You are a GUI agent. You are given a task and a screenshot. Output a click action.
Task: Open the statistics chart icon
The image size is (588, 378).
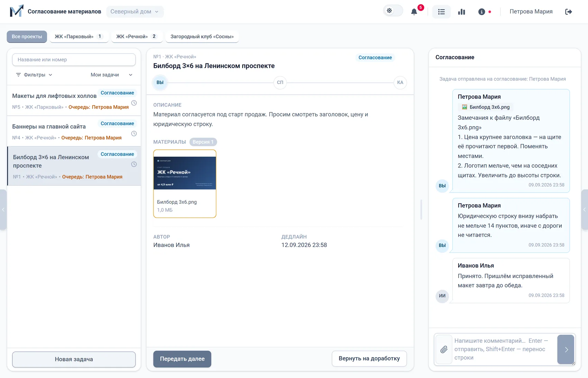coord(461,12)
